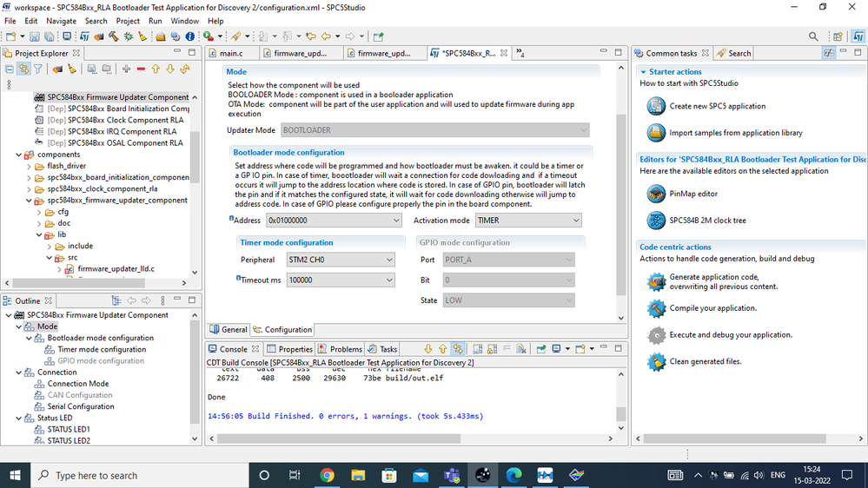This screenshot has width=868, height=488.
Task: Click the Compile your application icon
Action: tap(656, 308)
